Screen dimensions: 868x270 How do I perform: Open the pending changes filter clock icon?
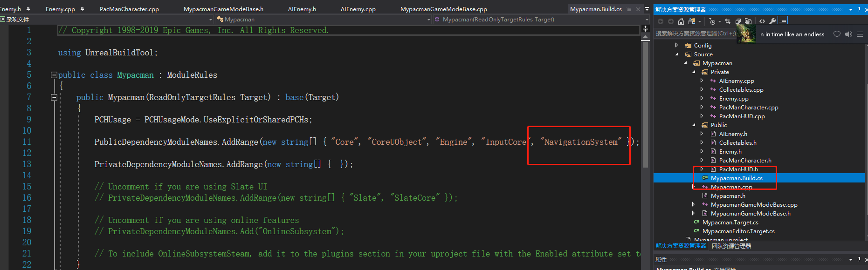pos(712,21)
